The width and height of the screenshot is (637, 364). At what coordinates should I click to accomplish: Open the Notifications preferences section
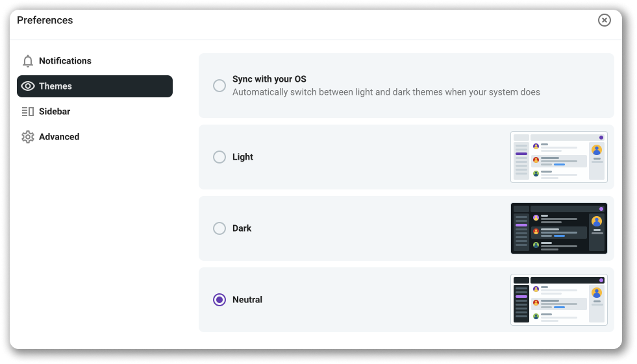point(65,61)
